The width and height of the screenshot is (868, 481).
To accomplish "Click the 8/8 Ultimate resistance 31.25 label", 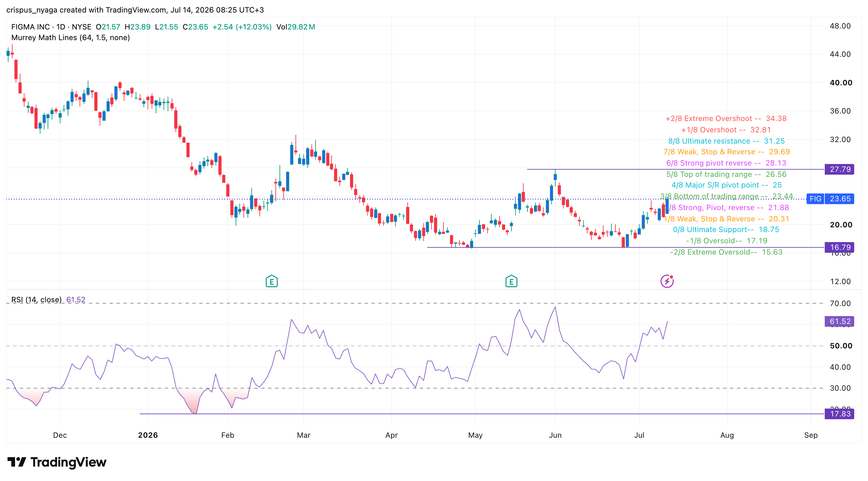I will (x=726, y=141).
